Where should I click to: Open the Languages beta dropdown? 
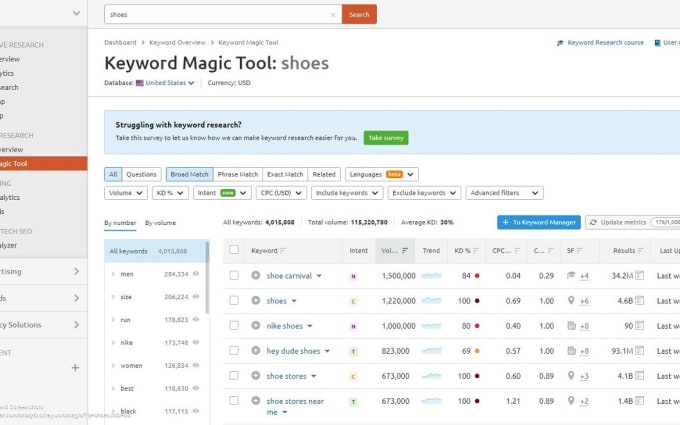(x=382, y=174)
